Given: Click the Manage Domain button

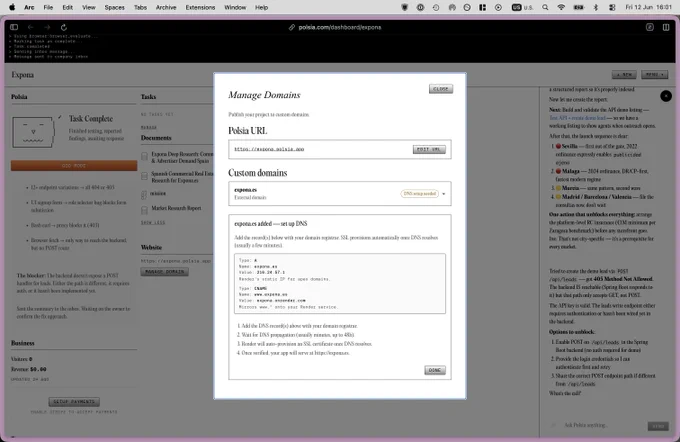Looking at the screenshot, I should click(164, 272).
